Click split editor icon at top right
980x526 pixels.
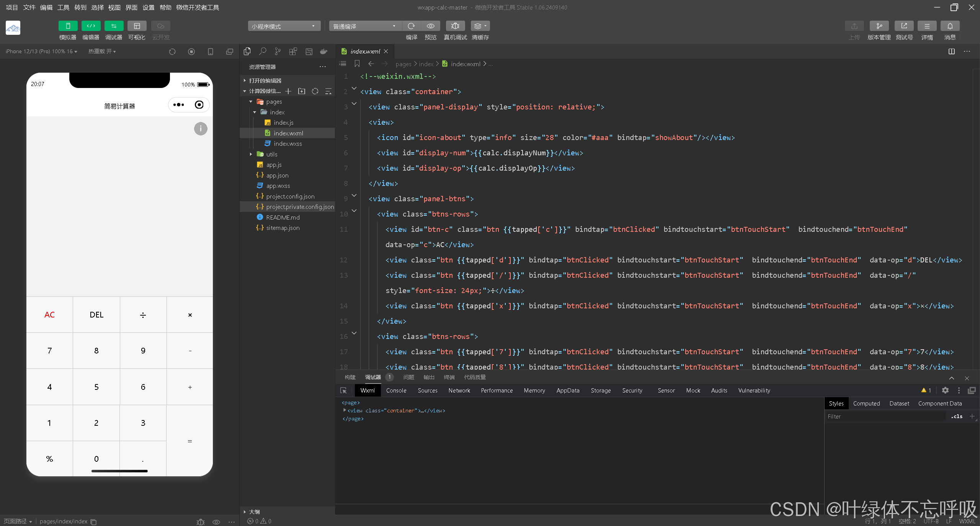(x=952, y=51)
